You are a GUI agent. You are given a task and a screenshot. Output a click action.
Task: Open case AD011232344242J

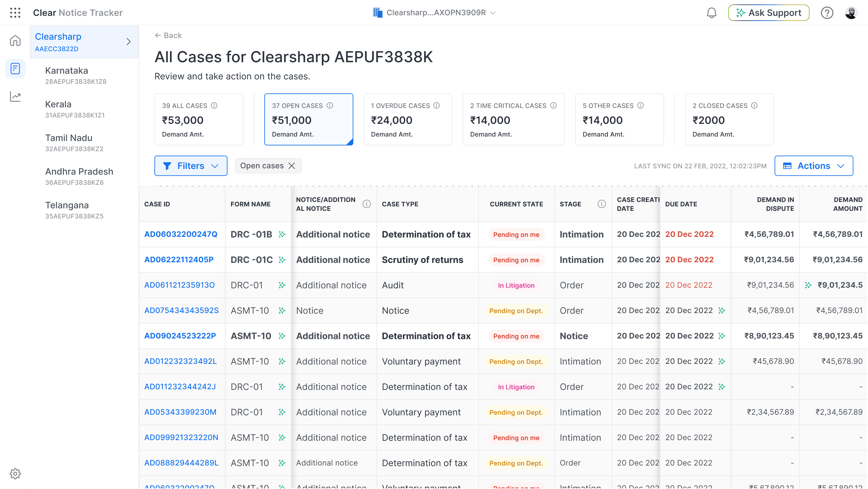pos(180,387)
